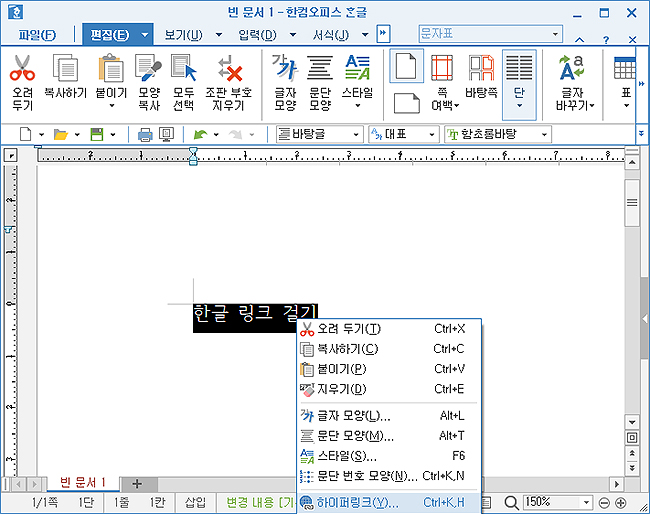650x514 pixels.
Task: Click the new document icon in toolbar
Action: pos(26,134)
